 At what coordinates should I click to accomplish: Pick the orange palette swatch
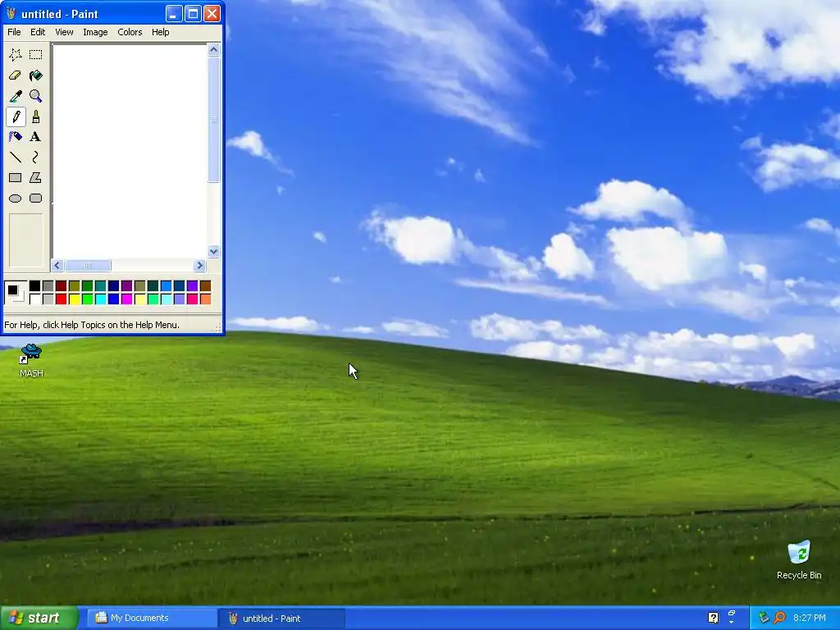206,299
